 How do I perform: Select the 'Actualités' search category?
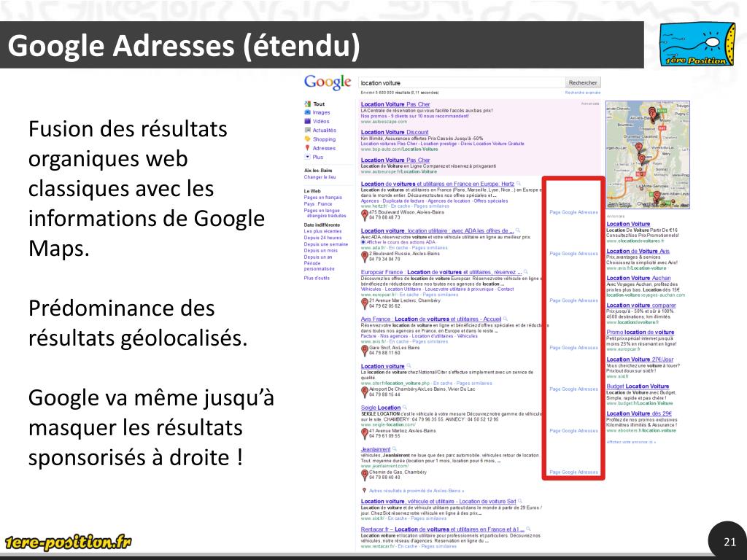click(325, 130)
